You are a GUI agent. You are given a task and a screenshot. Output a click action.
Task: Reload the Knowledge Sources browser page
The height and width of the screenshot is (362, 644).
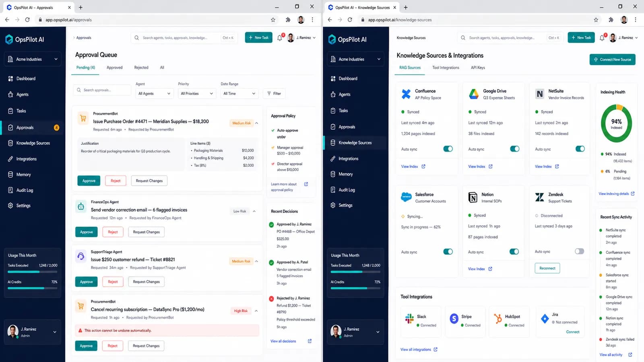point(350,20)
